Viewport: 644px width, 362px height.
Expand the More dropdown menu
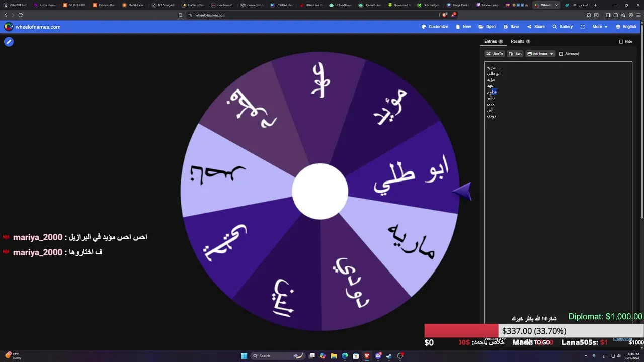[600, 27]
